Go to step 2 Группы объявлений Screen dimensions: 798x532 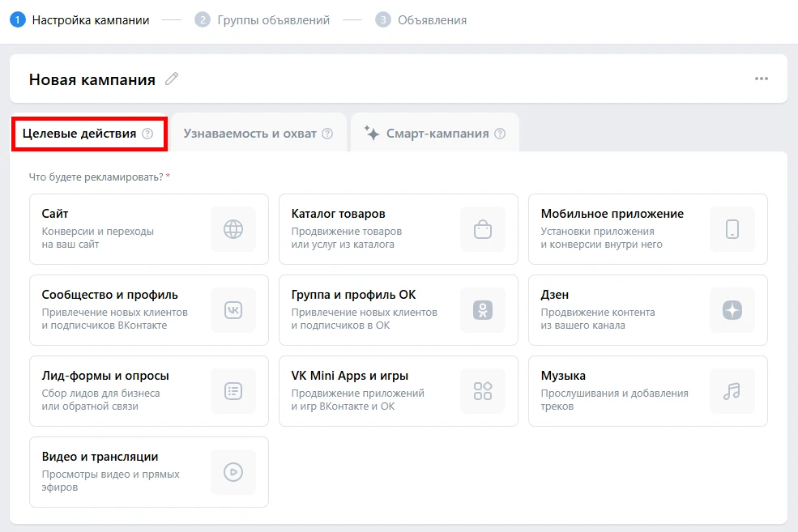click(262, 19)
